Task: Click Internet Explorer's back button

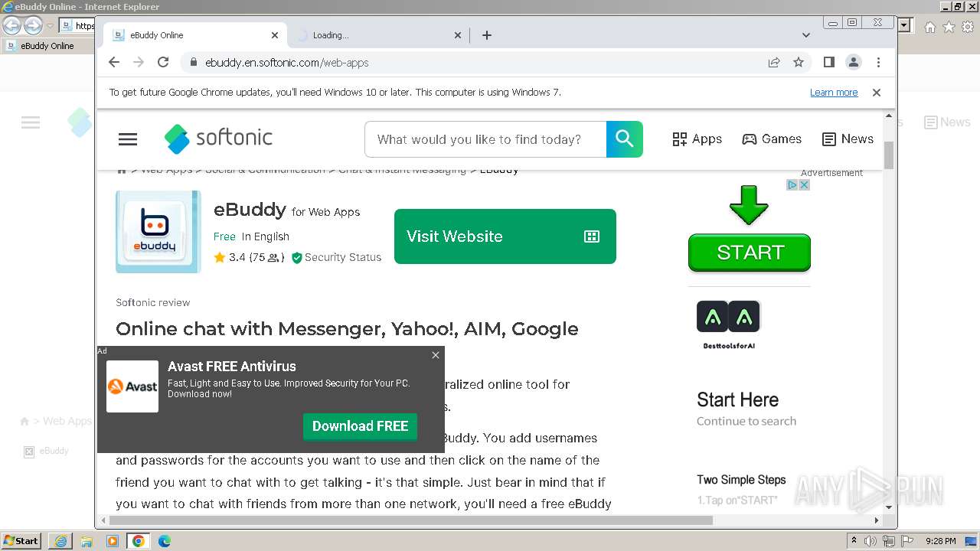Action: (11, 26)
